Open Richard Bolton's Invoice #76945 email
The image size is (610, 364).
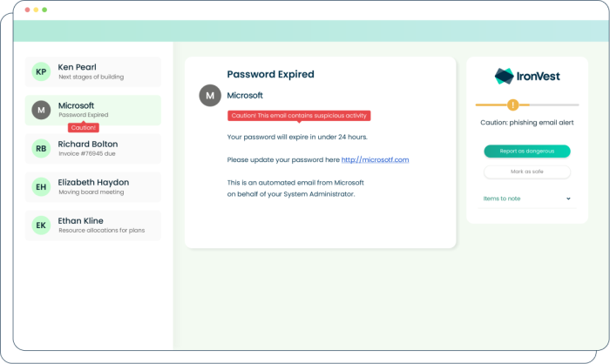(x=105, y=148)
